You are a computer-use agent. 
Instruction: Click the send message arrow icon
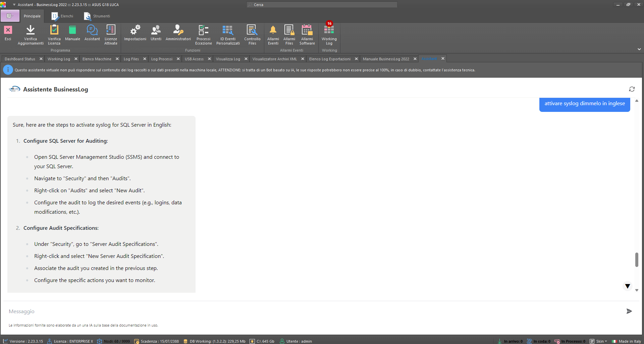click(x=629, y=311)
